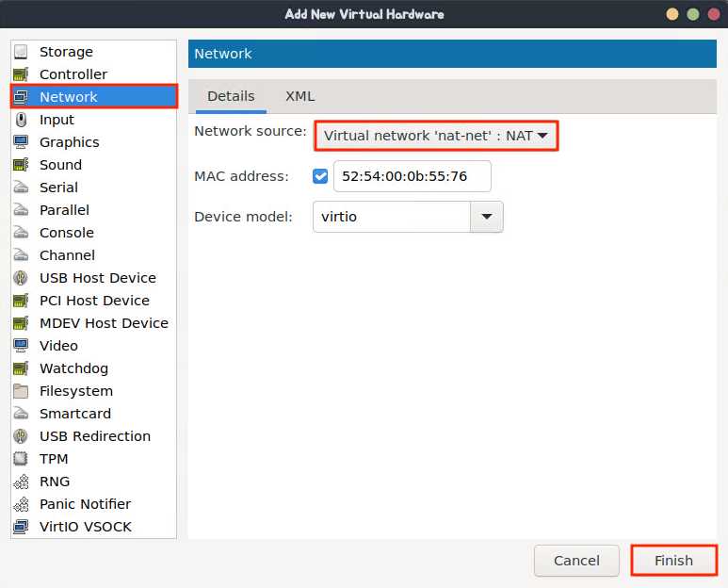Image resolution: width=728 pixels, height=588 pixels.
Task: Choose the Controller card icon
Action: point(21,74)
